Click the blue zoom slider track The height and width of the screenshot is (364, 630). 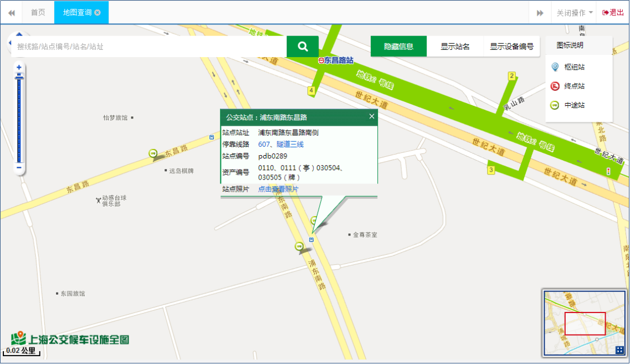click(x=19, y=121)
